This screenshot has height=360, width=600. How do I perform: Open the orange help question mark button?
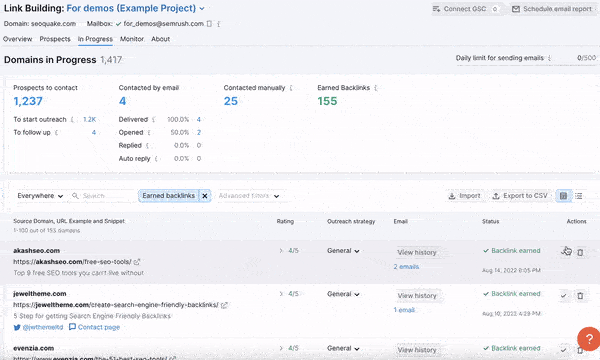tap(589, 339)
